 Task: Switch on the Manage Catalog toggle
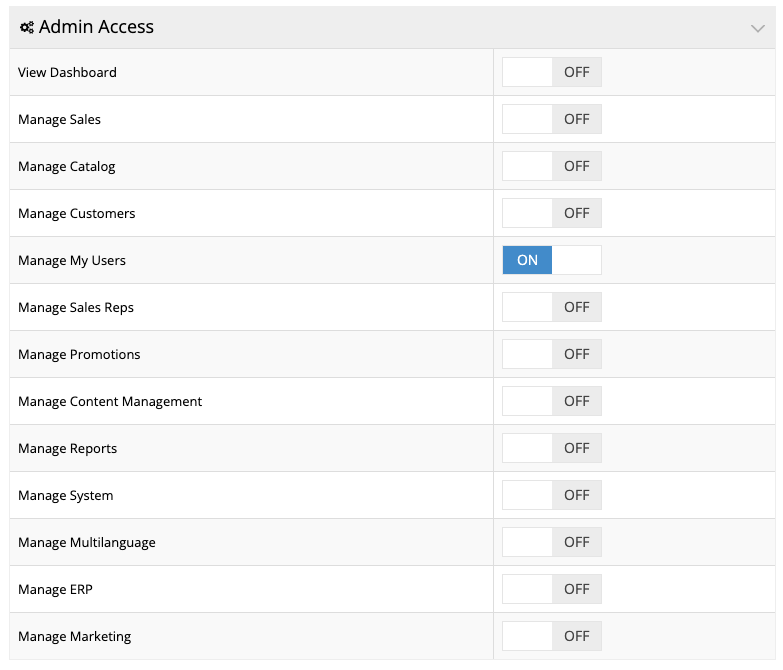551,167
